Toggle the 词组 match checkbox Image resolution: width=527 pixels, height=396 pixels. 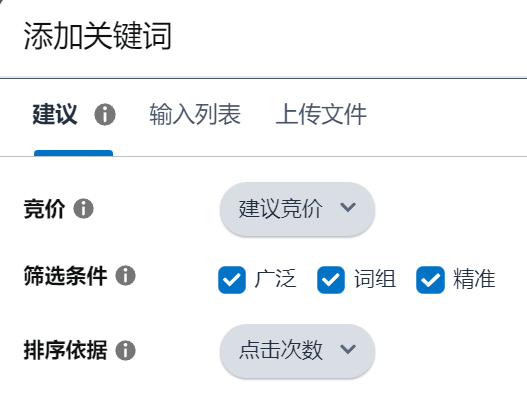(x=331, y=280)
